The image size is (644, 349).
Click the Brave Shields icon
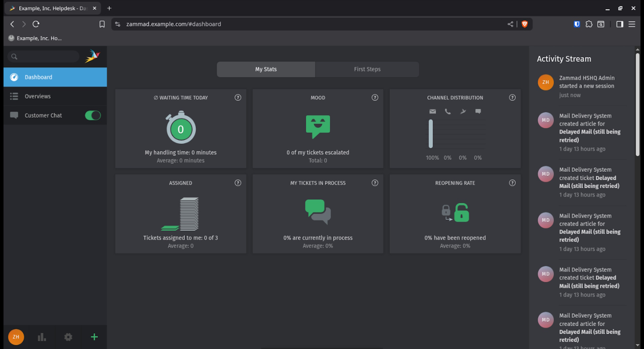(x=525, y=24)
